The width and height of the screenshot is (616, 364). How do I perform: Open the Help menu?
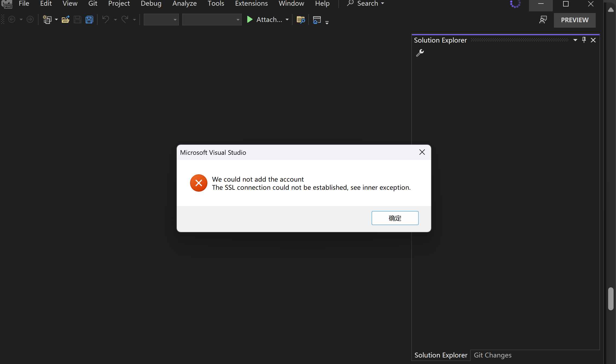tap(322, 4)
